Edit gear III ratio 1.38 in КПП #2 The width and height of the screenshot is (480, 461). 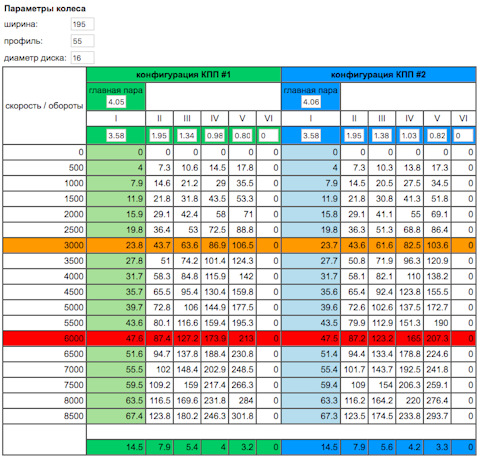click(x=382, y=136)
